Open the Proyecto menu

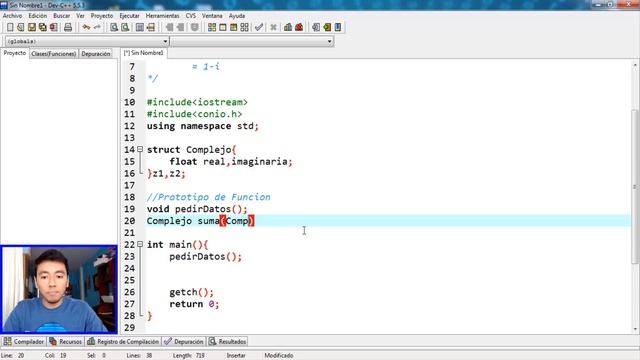pyautogui.click(x=102, y=16)
